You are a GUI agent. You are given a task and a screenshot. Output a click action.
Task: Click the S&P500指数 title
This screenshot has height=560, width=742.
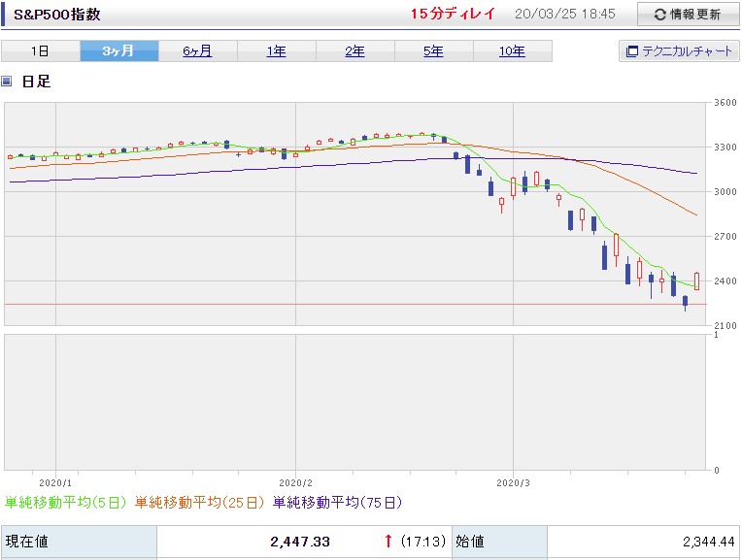click(56, 15)
